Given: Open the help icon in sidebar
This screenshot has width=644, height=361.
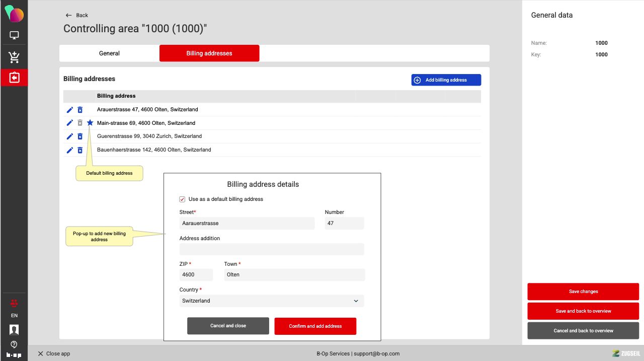Looking at the screenshot, I should [14, 344].
